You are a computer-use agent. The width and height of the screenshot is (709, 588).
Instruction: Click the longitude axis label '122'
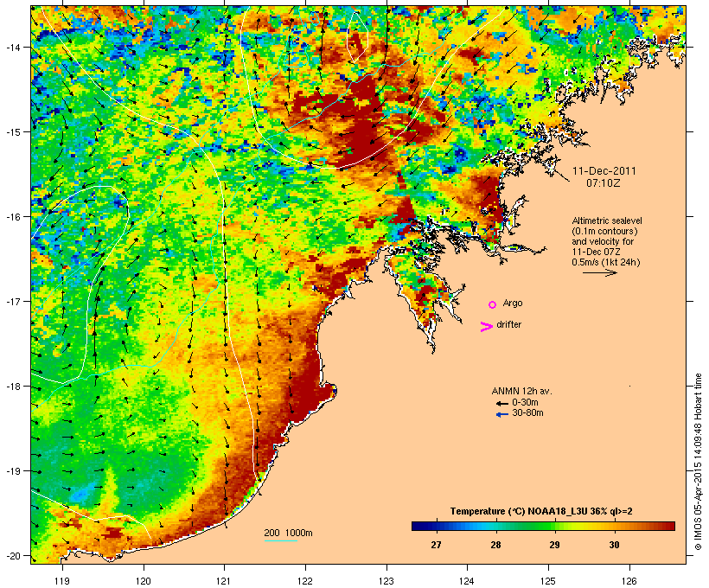(x=305, y=581)
